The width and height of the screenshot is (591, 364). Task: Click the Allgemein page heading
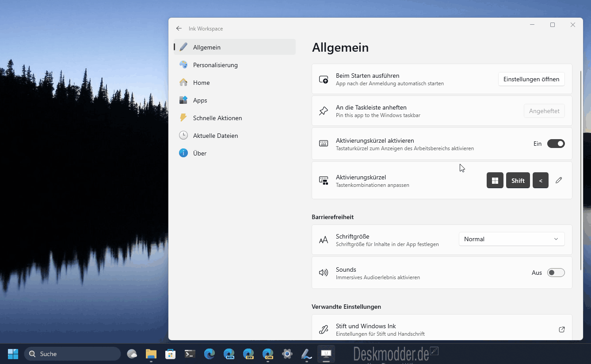(x=340, y=47)
